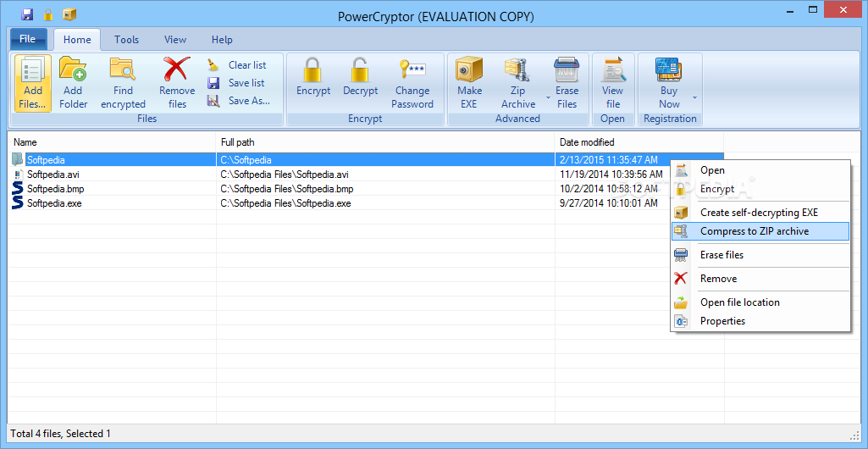This screenshot has height=449, width=868.
Task: Click the View file ribbon button
Action: pos(613,83)
